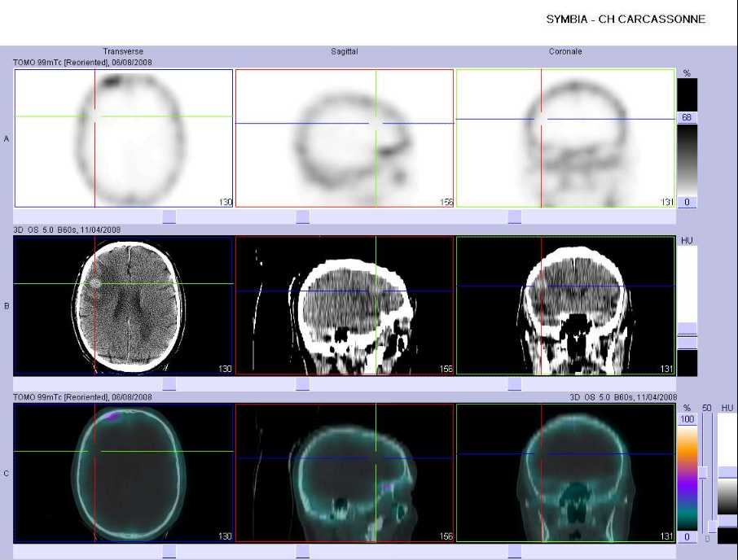Select the SPECT coronal view in row A

point(566,138)
